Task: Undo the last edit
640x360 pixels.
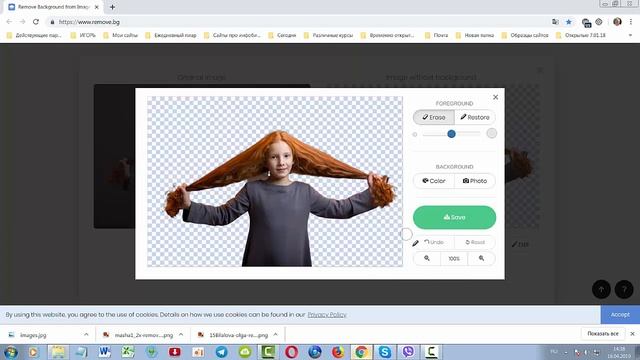Action: (433, 242)
